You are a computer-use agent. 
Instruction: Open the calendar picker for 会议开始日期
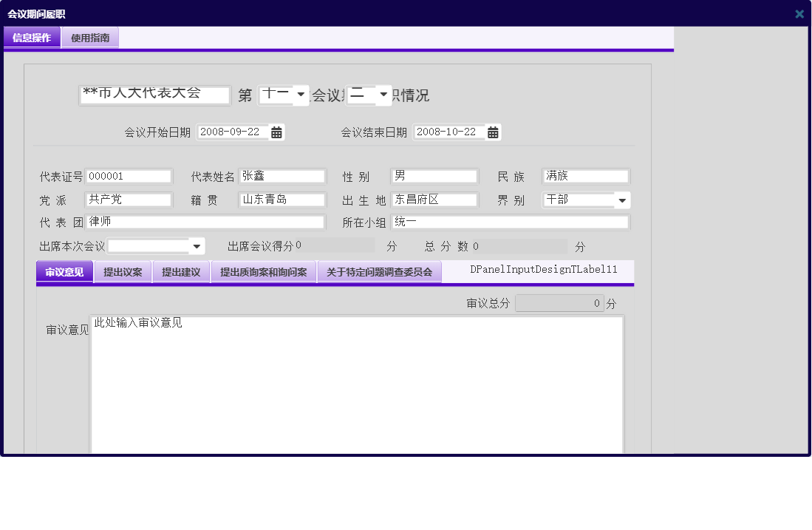pos(276,132)
